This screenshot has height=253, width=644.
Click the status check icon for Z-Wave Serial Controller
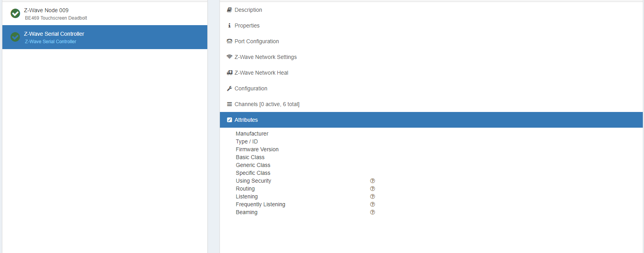(x=15, y=37)
